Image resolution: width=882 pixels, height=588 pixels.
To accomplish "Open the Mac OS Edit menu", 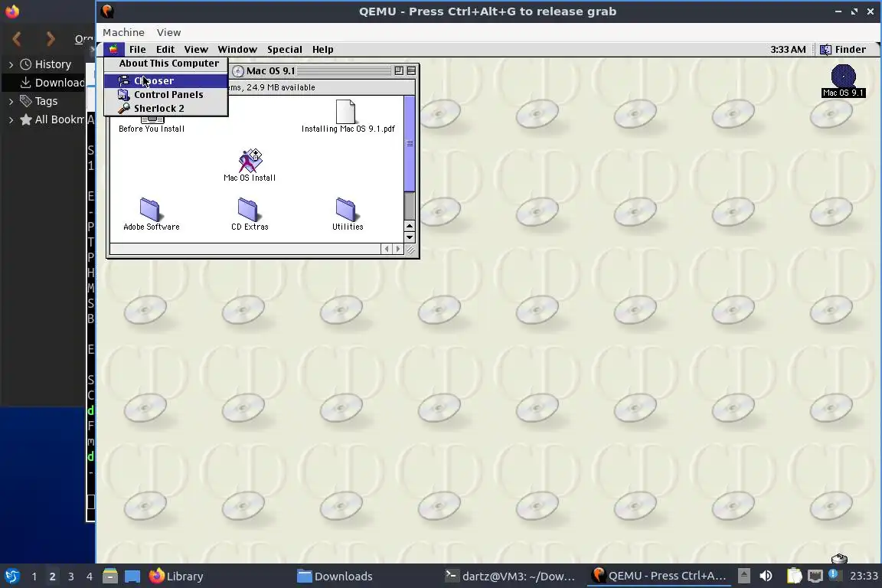I will pos(165,50).
